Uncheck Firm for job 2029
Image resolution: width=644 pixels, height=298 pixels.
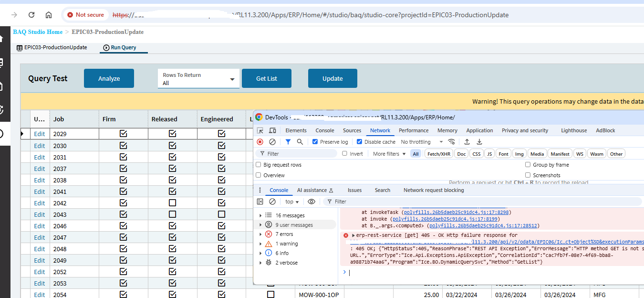click(x=124, y=134)
